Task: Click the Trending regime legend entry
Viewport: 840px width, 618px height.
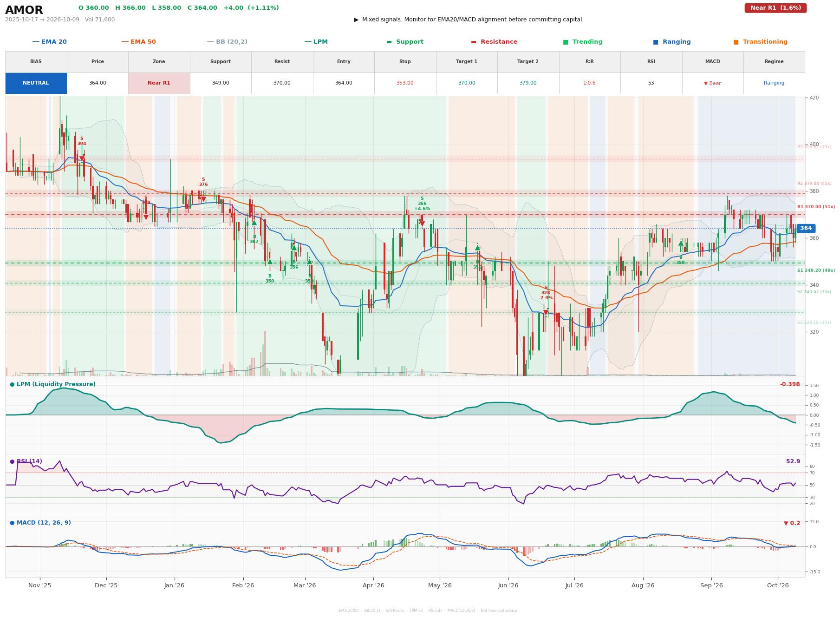Action: pyautogui.click(x=583, y=42)
